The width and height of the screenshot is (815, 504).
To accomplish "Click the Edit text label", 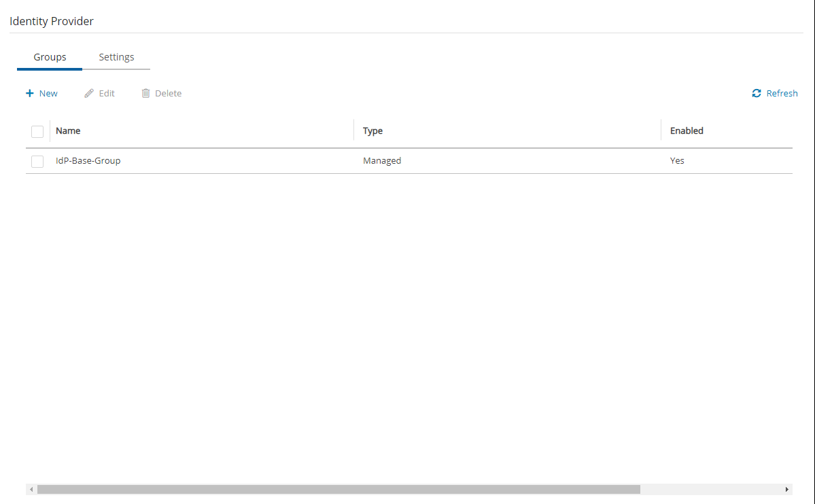I will [x=107, y=93].
